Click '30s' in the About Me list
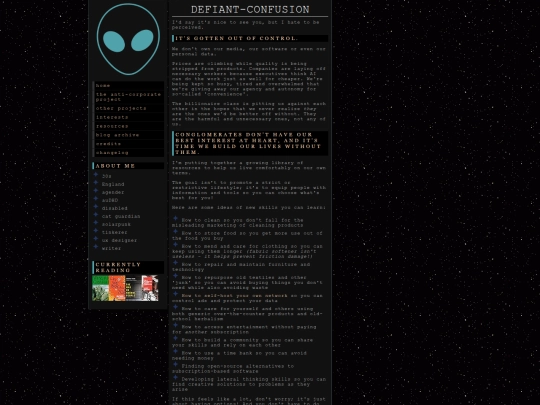 coord(106,176)
